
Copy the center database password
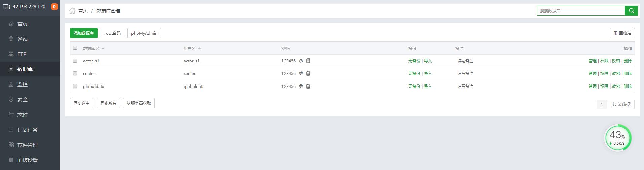click(308, 73)
